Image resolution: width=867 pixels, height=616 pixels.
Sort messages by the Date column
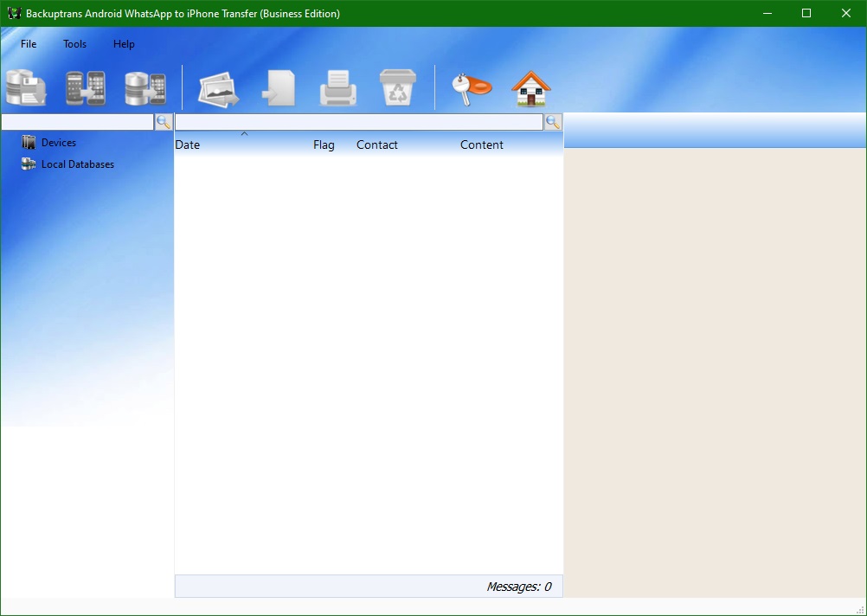tap(188, 144)
